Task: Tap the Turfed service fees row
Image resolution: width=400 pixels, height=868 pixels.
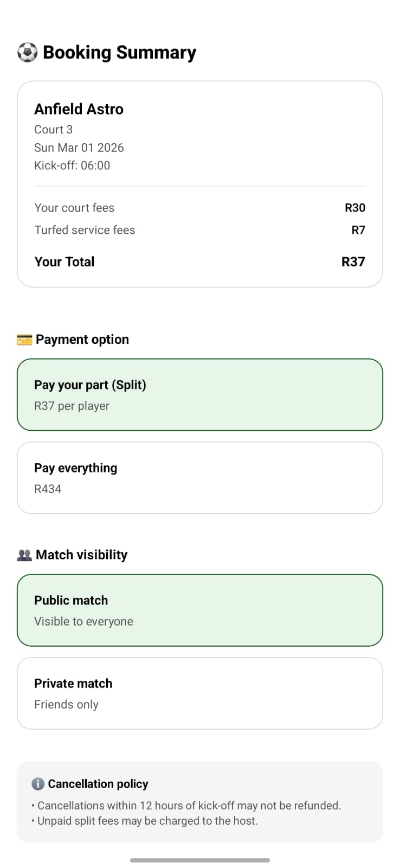Action: (199, 230)
